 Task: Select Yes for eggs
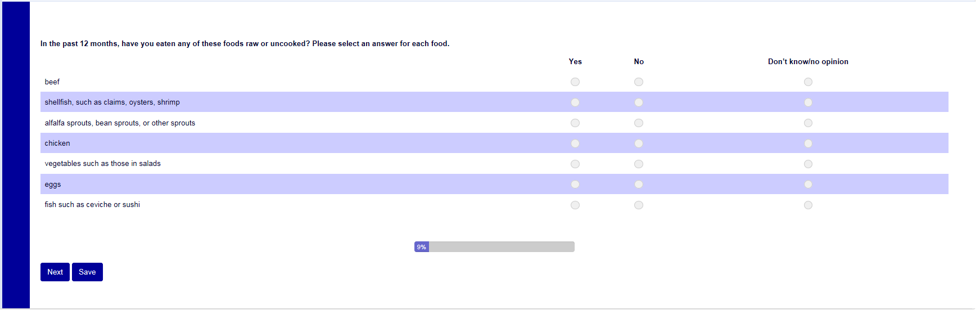point(575,185)
